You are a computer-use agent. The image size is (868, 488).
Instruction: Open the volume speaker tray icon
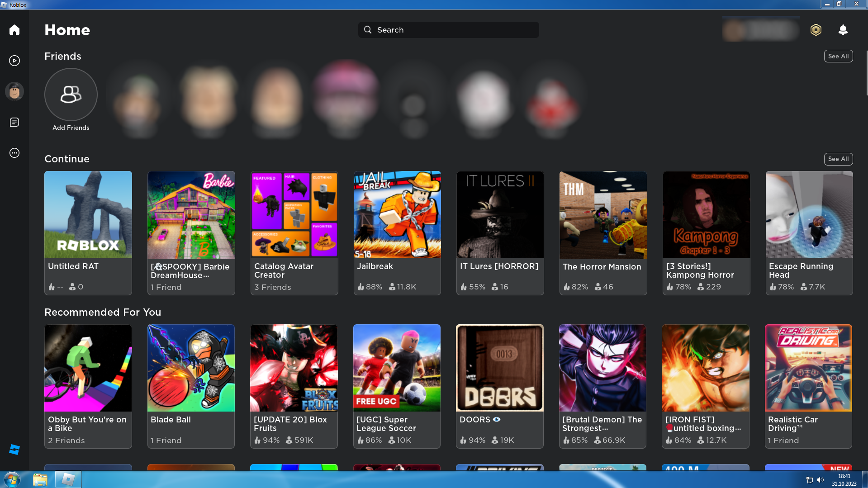tap(821, 480)
